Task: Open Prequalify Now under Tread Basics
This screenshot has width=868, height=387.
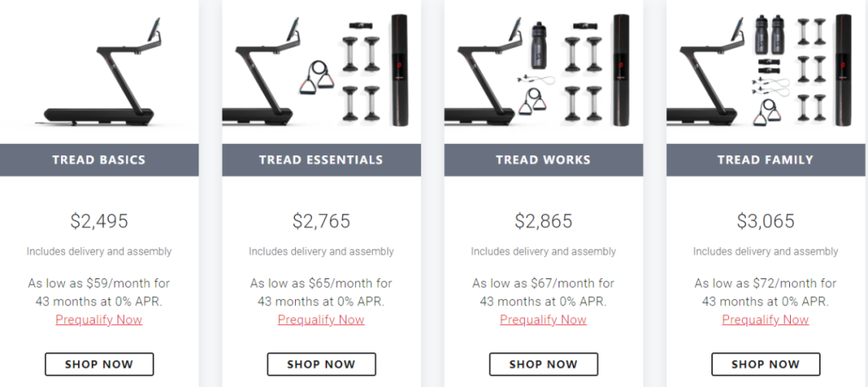Action: pyautogui.click(x=99, y=320)
